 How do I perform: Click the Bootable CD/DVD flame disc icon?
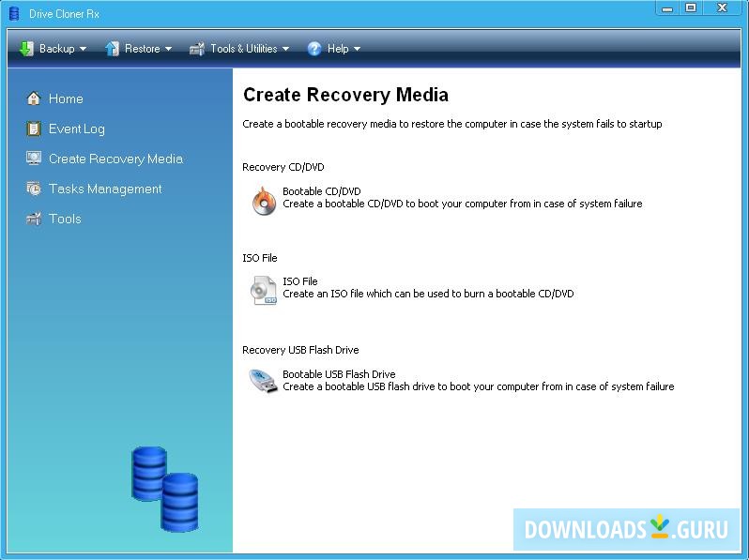coord(264,201)
